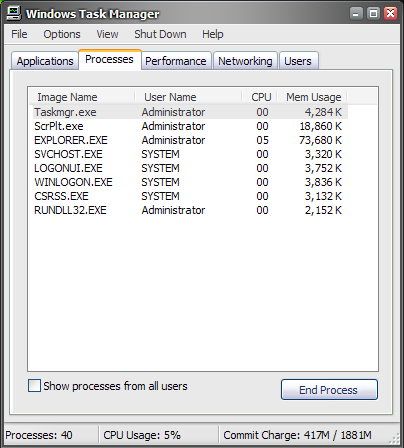Open the Shut Down menu

tap(160, 34)
